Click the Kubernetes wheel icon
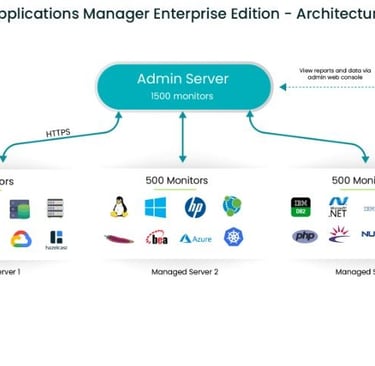This screenshot has height=366, width=375. 233,237
